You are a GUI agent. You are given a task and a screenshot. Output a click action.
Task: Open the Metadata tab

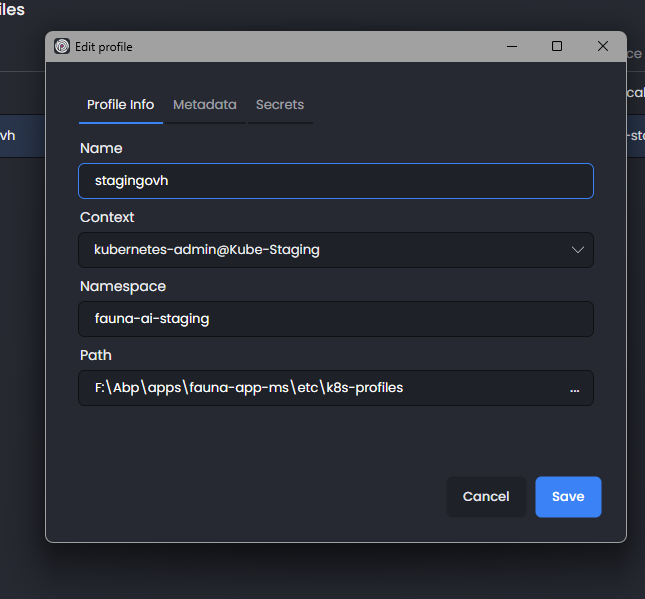(x=205, y=105)
